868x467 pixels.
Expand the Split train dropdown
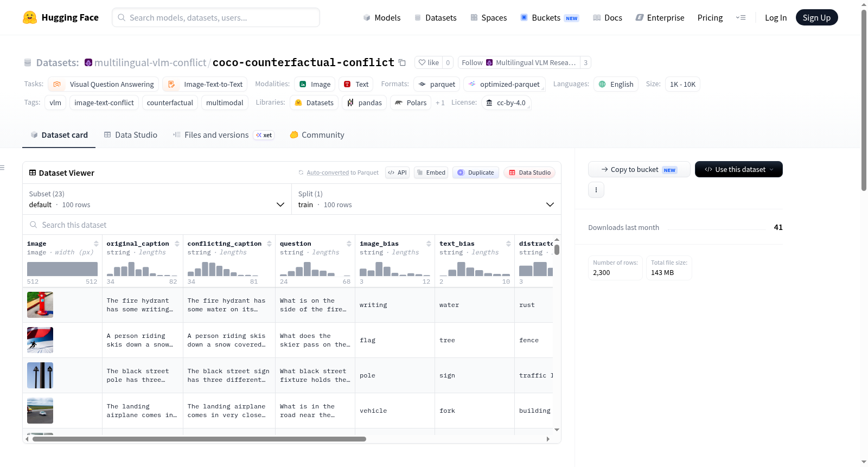pyautogui.click(x=426, y=200)
